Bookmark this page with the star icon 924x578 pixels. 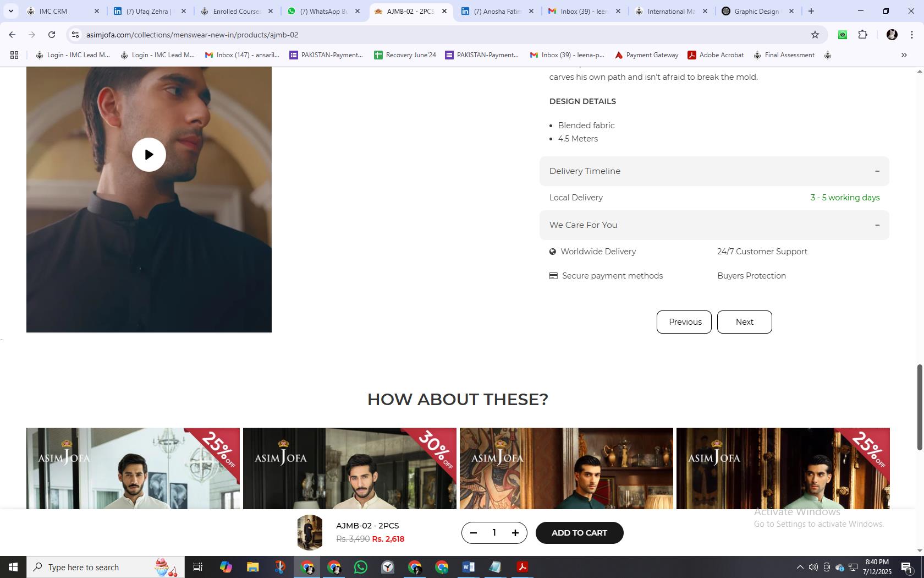(815, 35)
